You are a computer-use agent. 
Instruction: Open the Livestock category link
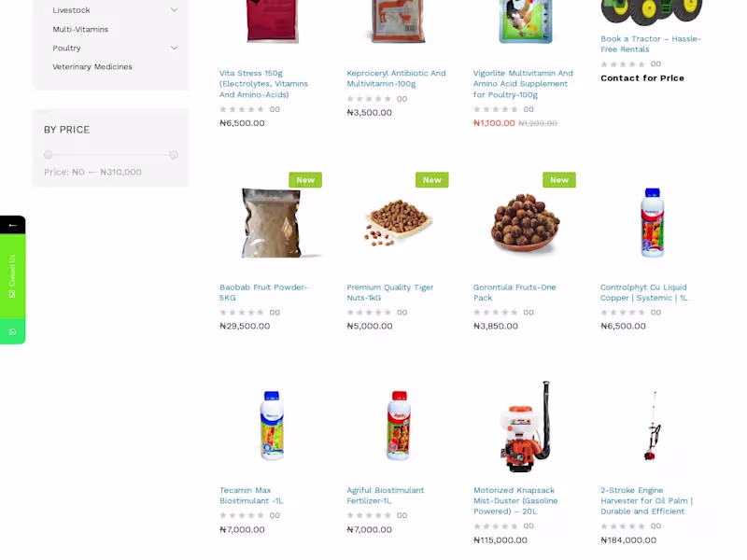[x=72, y=10]
